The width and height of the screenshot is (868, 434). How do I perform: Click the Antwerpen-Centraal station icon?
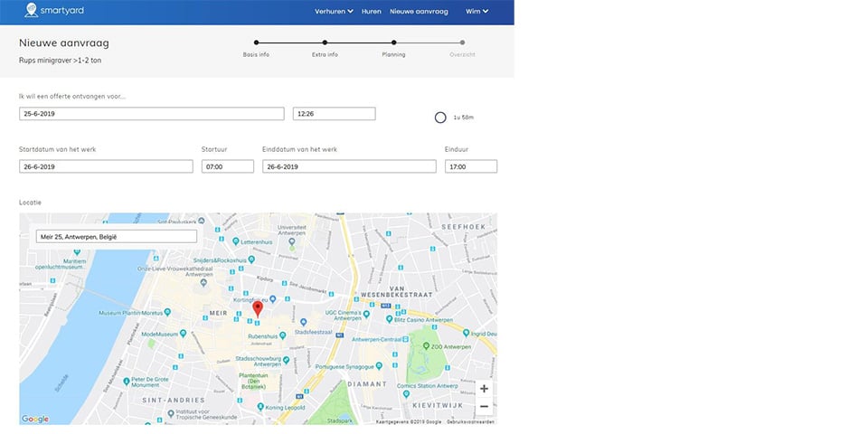(405, 339)
